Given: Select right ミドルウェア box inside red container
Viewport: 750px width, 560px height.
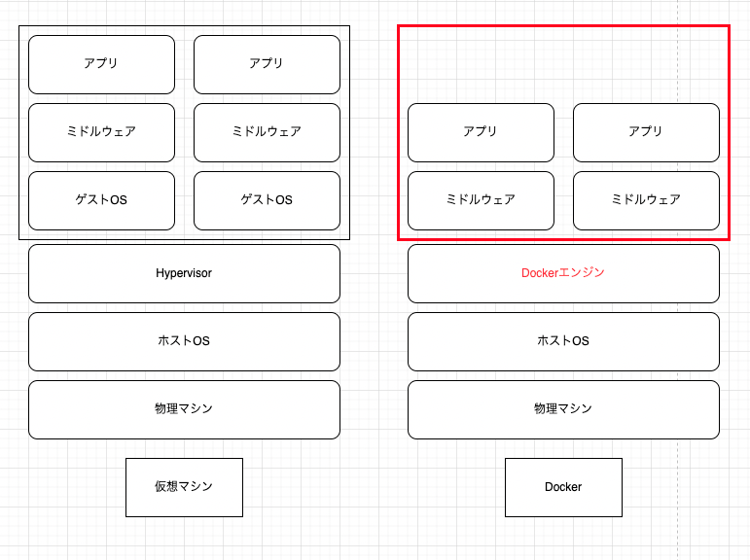Looking at the screenshot, I should pyautogui.click(x=646, y=200).
